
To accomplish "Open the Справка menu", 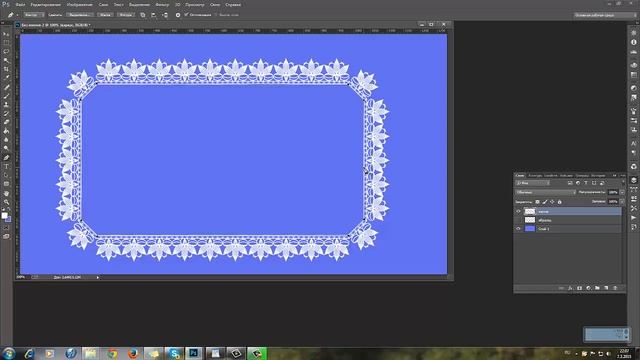I will [x=233, y=4].
